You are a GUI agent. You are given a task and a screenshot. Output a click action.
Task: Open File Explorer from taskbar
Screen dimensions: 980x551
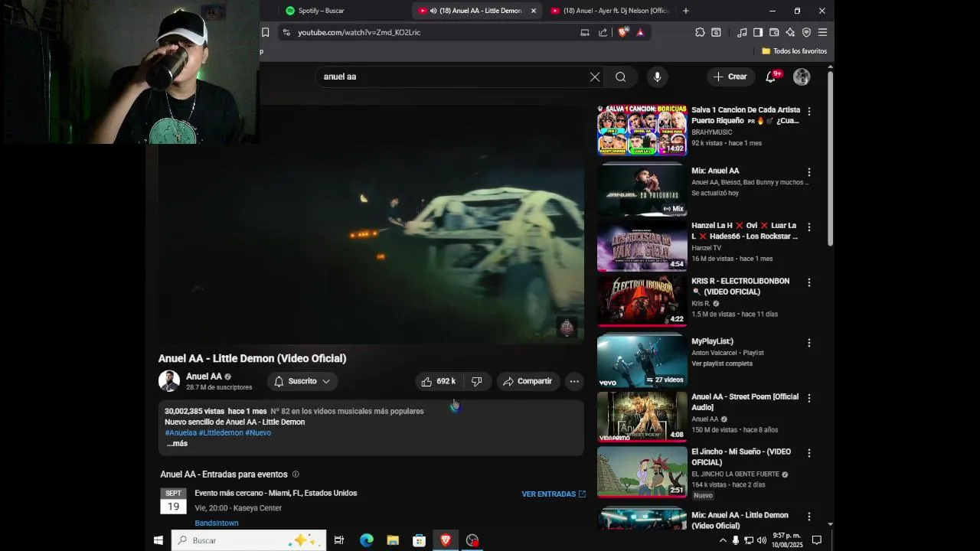(393, 540)
